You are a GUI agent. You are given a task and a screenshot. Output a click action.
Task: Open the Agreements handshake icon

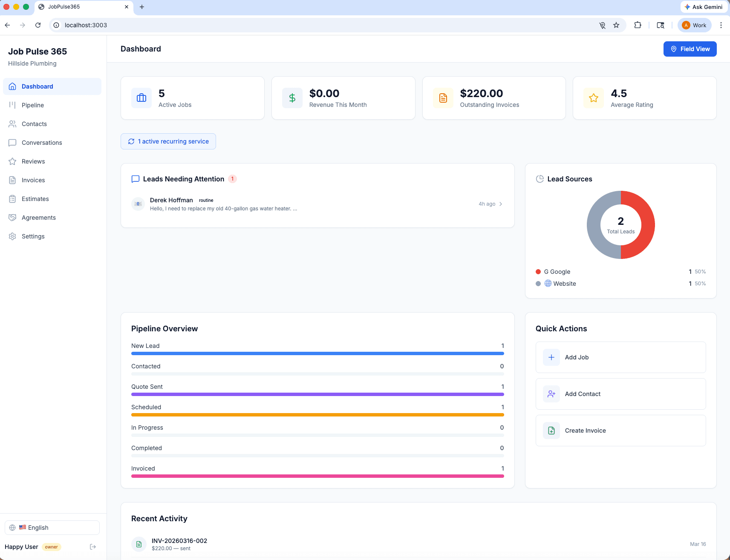13,217
